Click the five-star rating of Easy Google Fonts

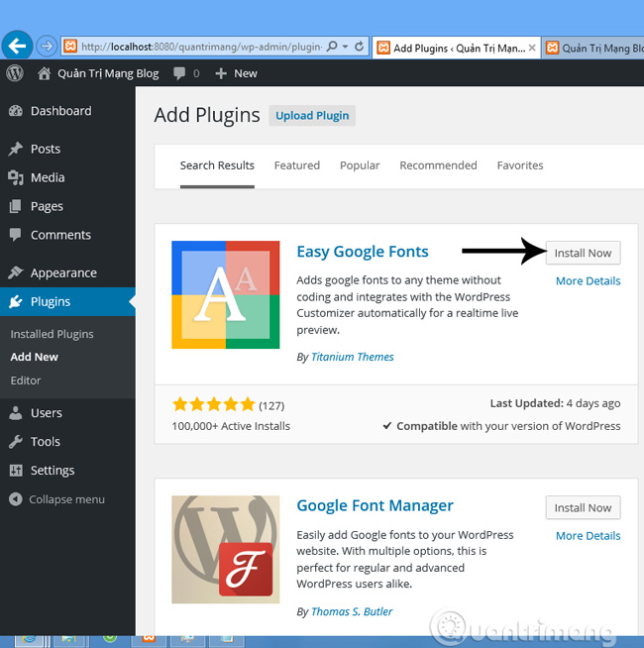click(x=214, y=404)
